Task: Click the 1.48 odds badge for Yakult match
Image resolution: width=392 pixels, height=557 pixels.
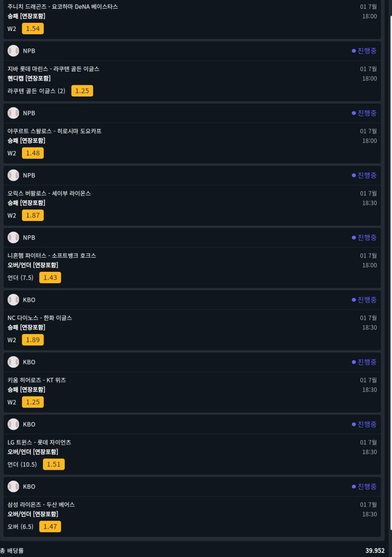Action: (33, 153)
